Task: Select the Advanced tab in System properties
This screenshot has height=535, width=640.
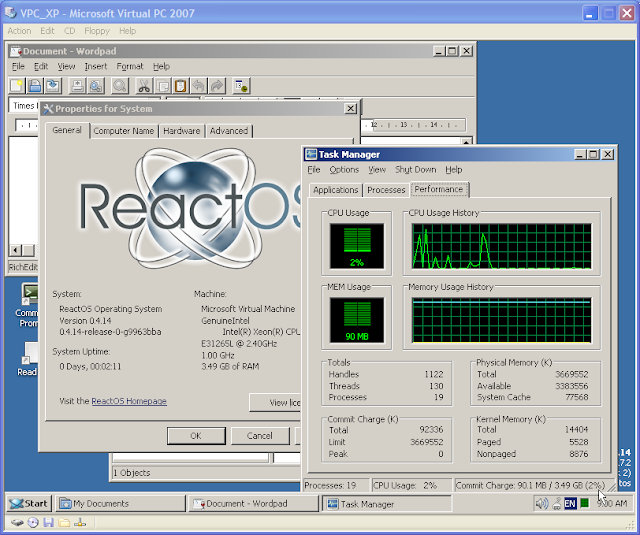Action: [229, 131]
